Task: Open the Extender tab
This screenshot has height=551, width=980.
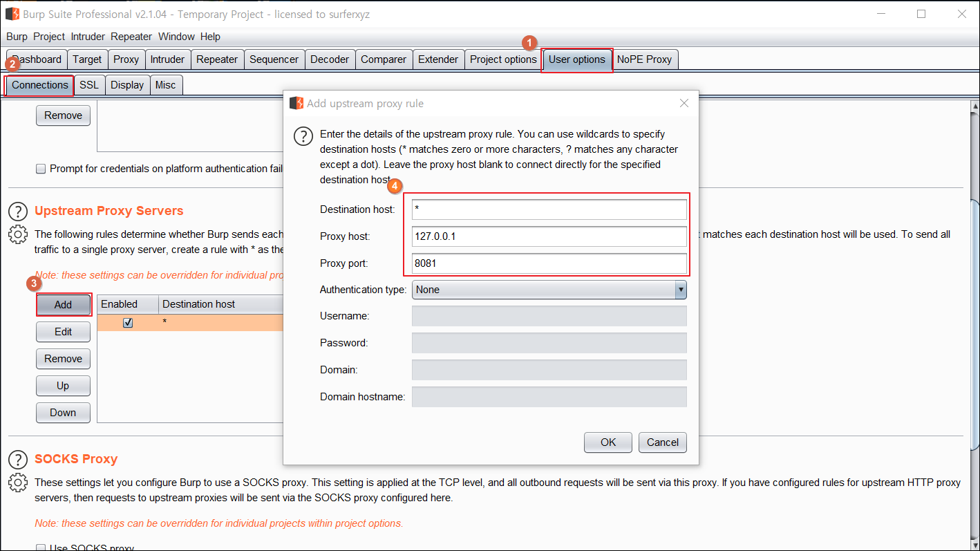Action: [438, 59]
